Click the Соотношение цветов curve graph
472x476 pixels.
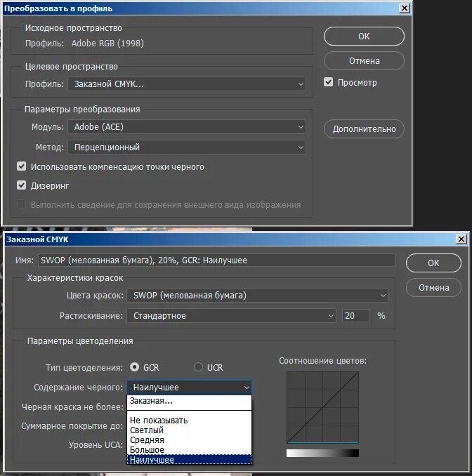coord(322,407)
